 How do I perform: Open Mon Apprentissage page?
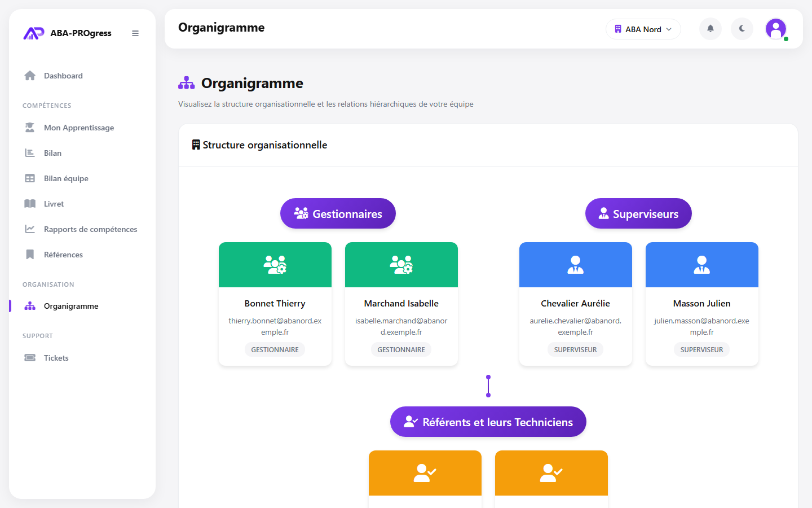click(x=82, y=128)
